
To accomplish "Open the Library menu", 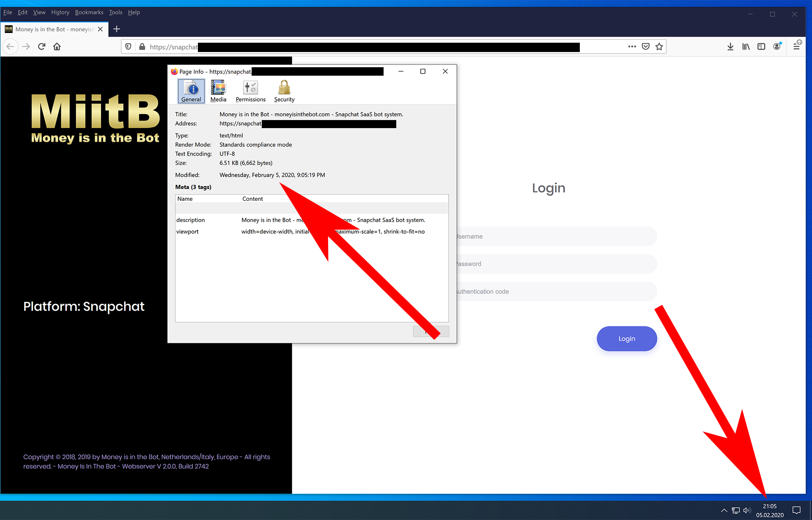I will (x=746, y=47).
